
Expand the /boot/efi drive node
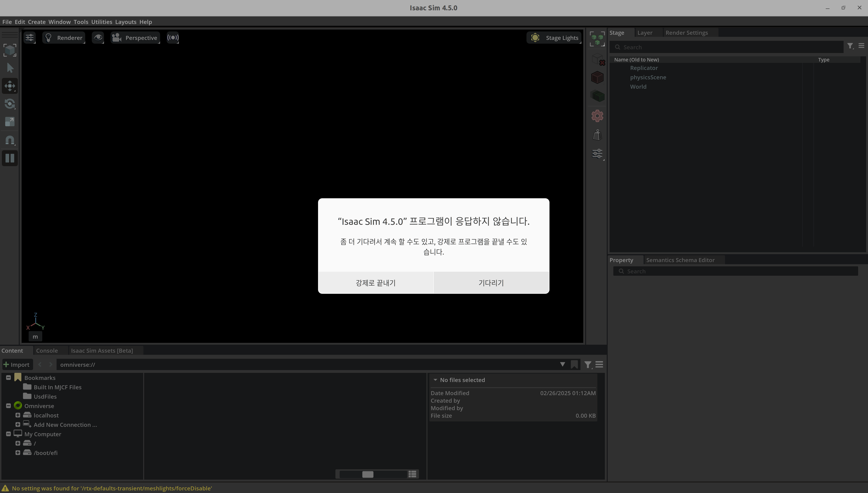(x=18, y=453)
